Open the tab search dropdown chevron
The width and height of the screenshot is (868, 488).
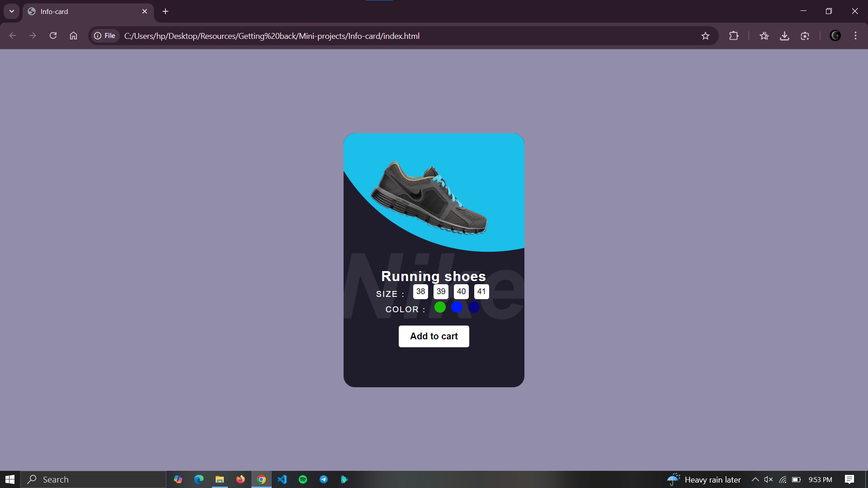[x=12, y=11]
